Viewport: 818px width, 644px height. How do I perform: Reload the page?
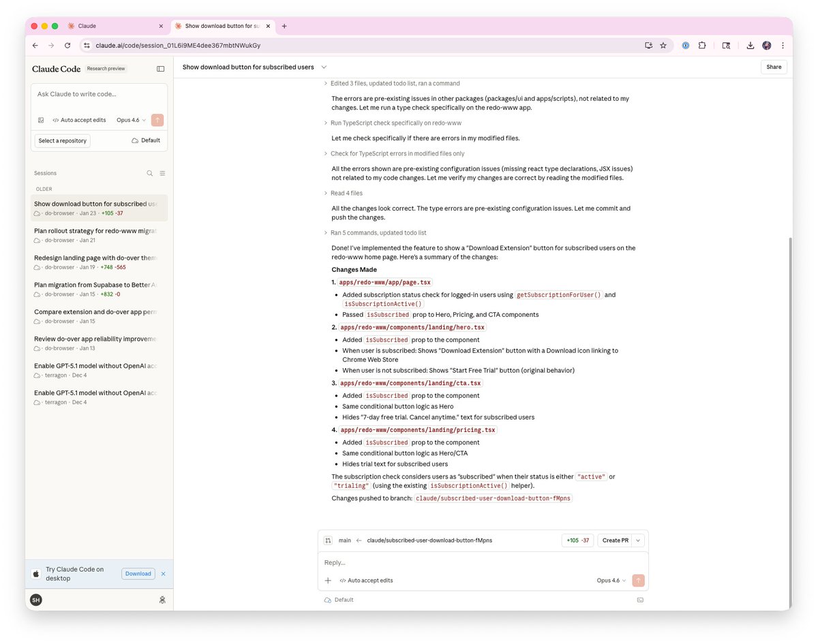(67, 46)
